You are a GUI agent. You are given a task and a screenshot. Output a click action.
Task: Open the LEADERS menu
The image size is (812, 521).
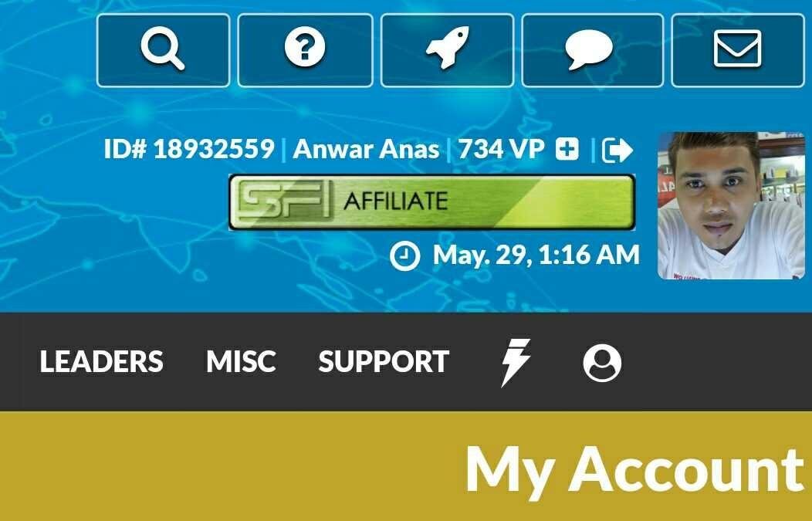coord(102,361)
